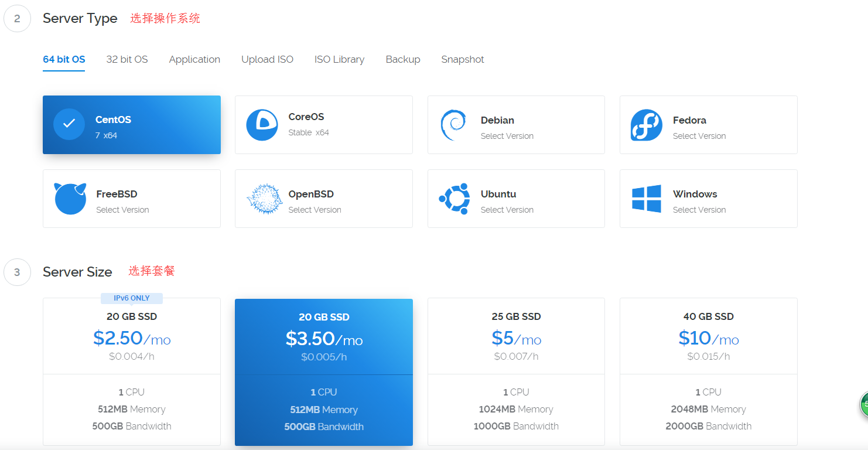The width and height of the screenshot is (868, 450).
Task: Open Select Version under Fedora
Action: point(699,136)
